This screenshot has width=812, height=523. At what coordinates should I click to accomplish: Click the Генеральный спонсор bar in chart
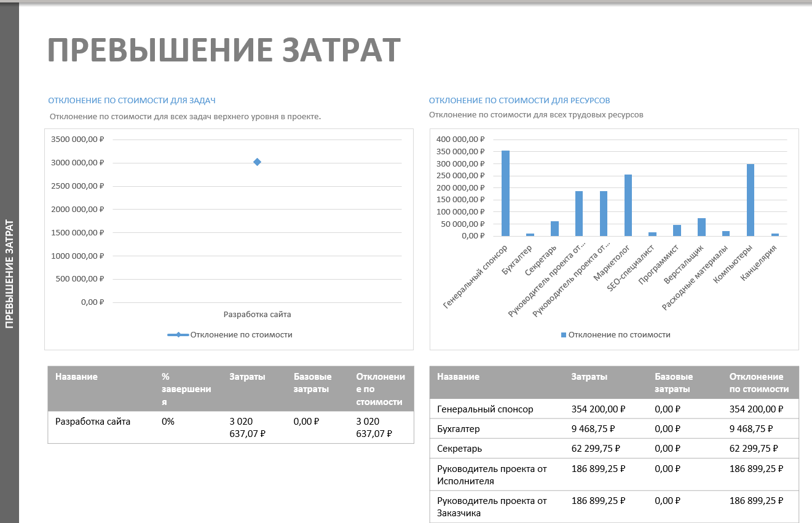505,193
